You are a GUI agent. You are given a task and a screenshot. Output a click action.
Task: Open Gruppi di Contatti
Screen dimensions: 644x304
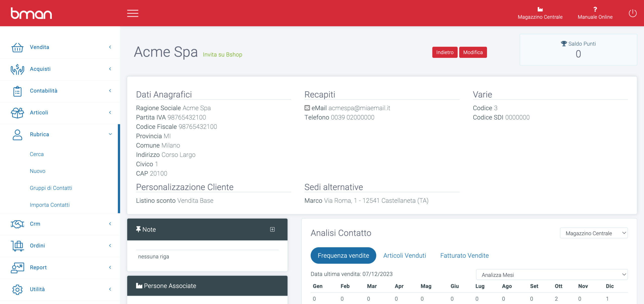pos(51,188)
